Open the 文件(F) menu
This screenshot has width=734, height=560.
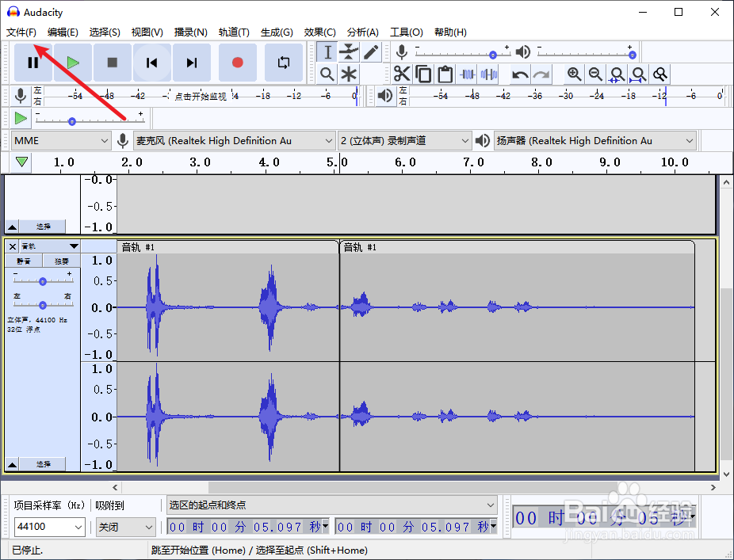[x=21, y=32]
